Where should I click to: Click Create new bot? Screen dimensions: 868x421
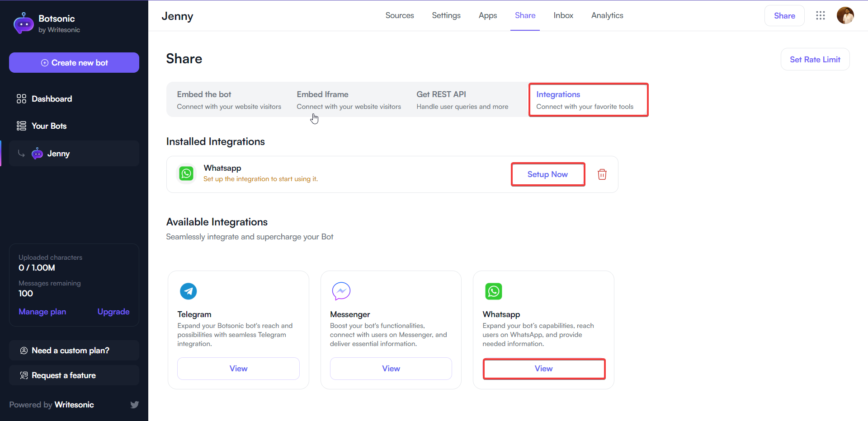pos(74,62)
